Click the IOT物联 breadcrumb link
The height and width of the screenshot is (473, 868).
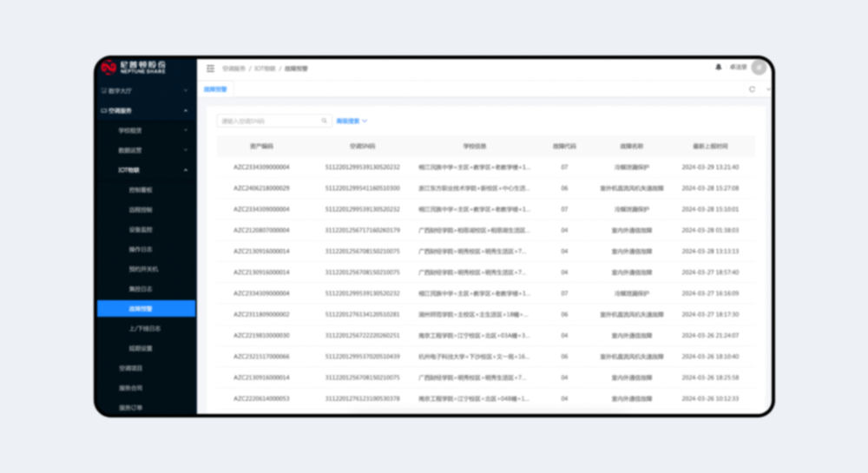[x=265, y=69]
